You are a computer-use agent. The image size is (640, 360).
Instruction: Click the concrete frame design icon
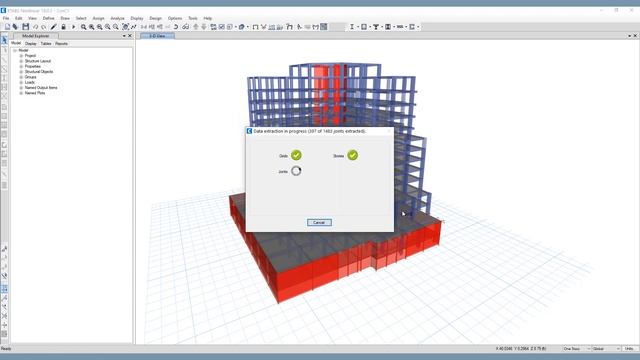[364, 27]
